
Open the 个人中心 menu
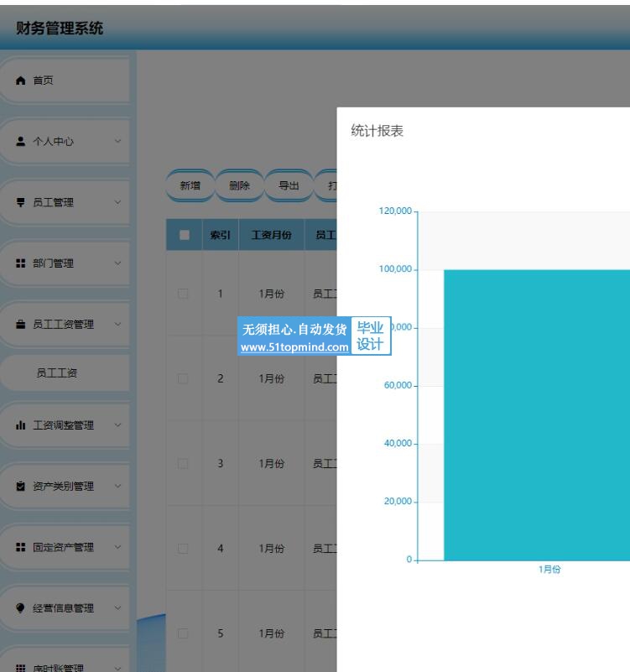click(x=65, y=142)
